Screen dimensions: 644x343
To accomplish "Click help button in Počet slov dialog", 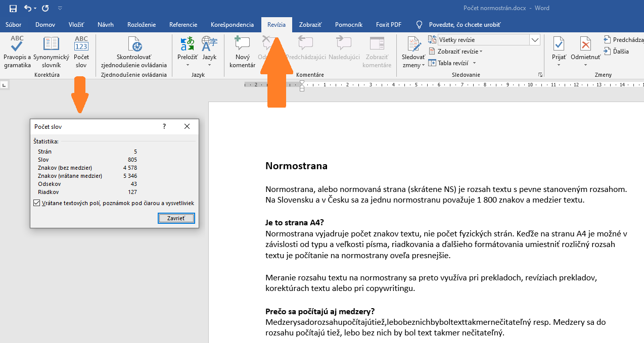I will coord(164,127).
